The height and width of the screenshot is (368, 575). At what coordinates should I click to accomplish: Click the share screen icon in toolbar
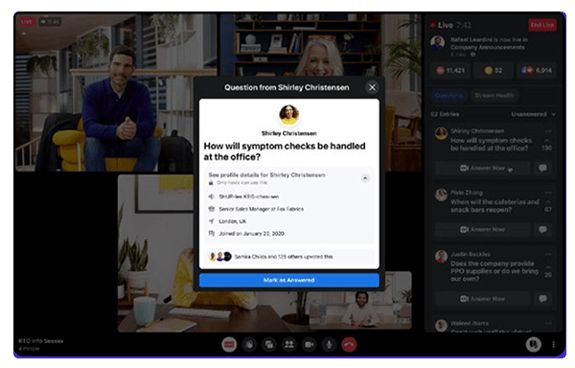269,345
